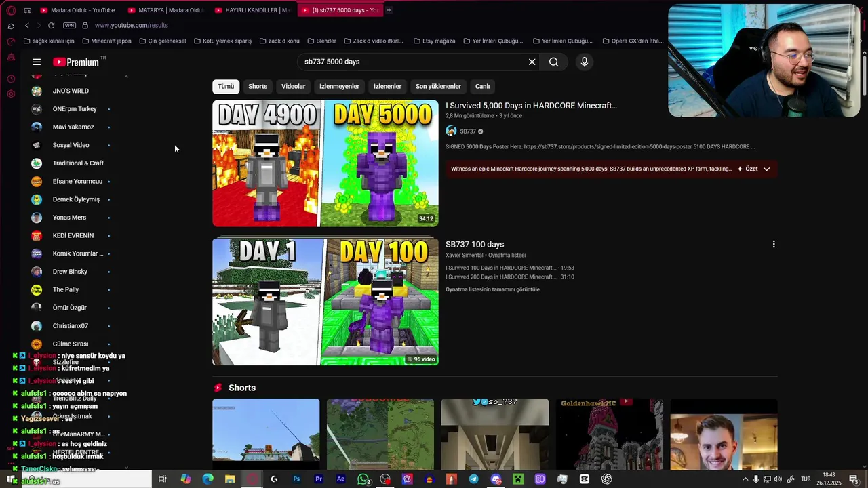
Task: Open WhatsApp from the taskbar
Action: coord(363,479)
